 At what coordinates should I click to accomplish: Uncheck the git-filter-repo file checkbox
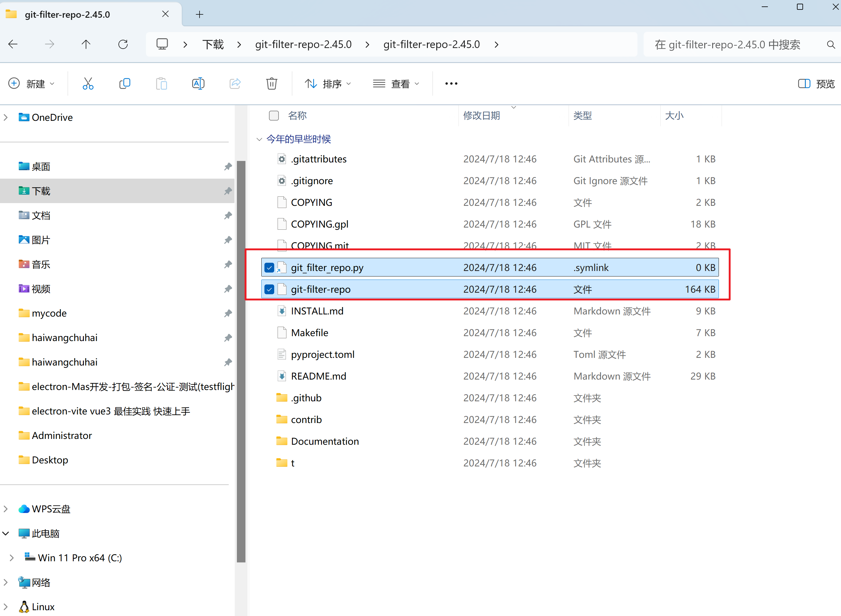click(269, 289)
